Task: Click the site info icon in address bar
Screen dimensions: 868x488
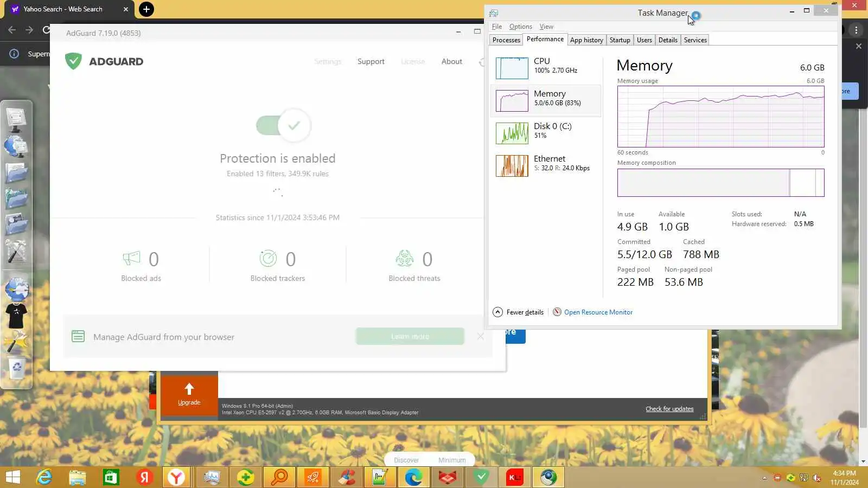Action: tap(14, 54)
